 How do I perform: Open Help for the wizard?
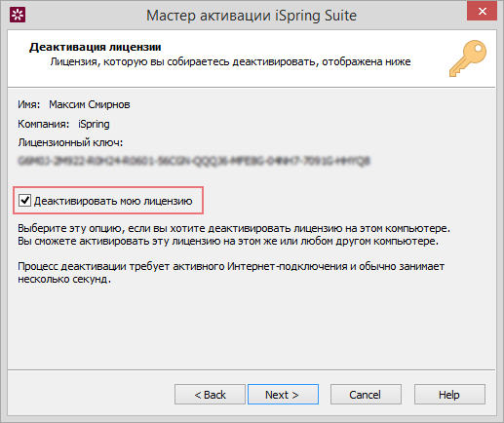449,395
